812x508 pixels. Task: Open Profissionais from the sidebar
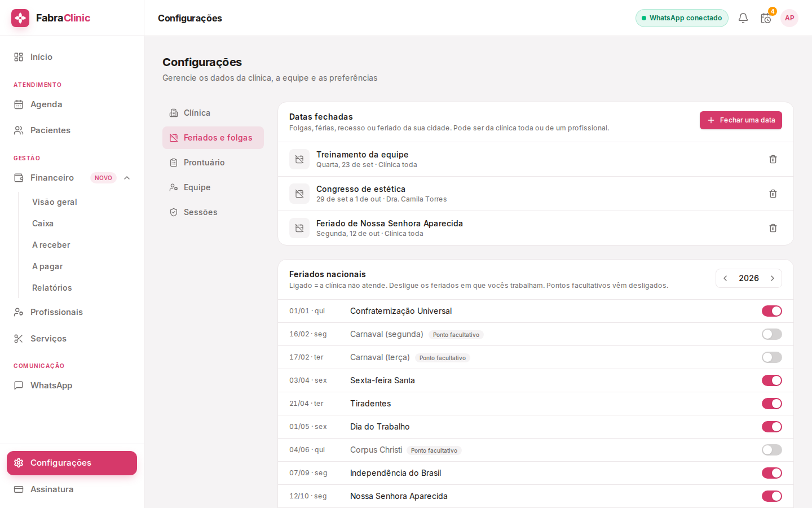click(x=72, y=312)
